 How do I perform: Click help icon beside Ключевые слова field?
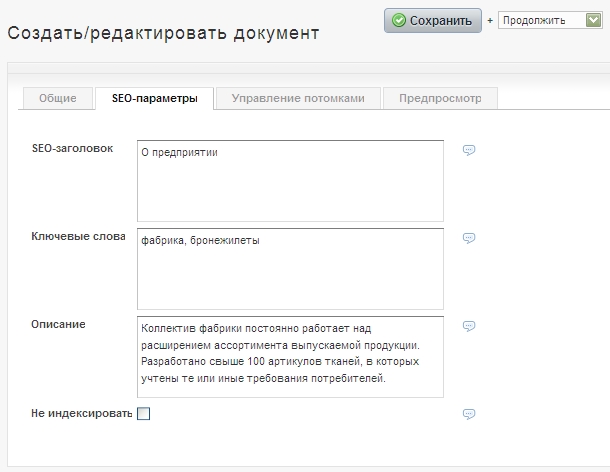[469, 238]
